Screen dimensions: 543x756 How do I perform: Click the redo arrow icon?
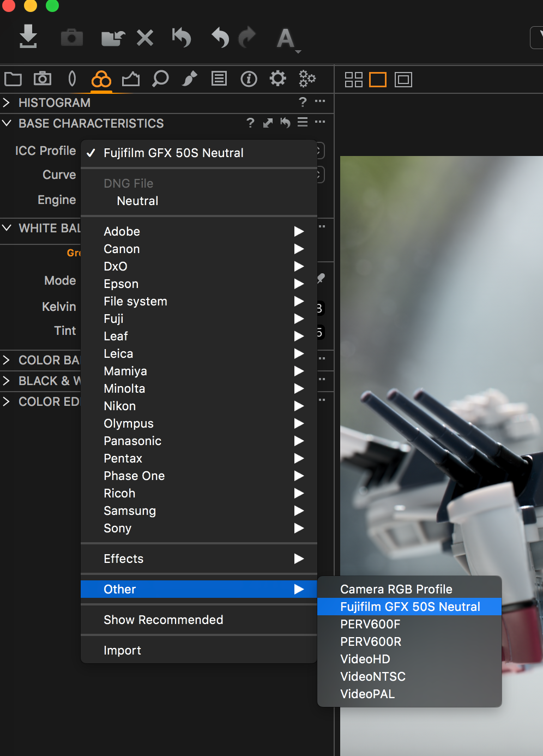(x=248, y=37)
